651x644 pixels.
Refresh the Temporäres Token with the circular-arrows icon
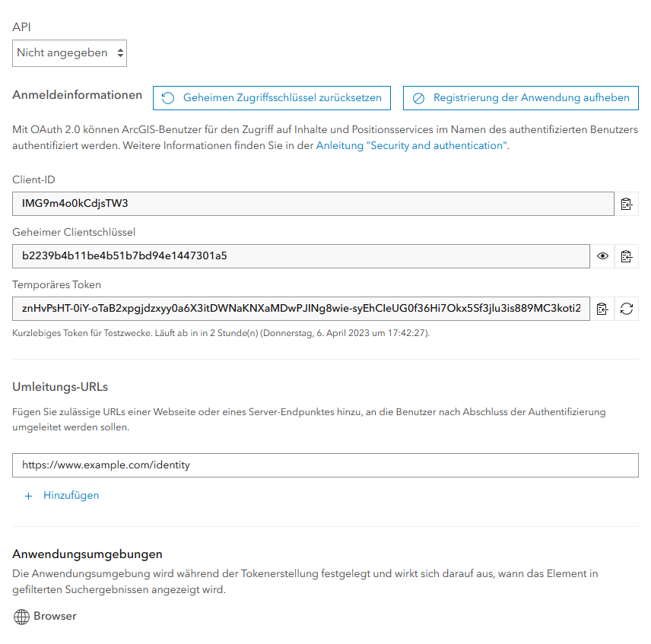coord(625,309)
